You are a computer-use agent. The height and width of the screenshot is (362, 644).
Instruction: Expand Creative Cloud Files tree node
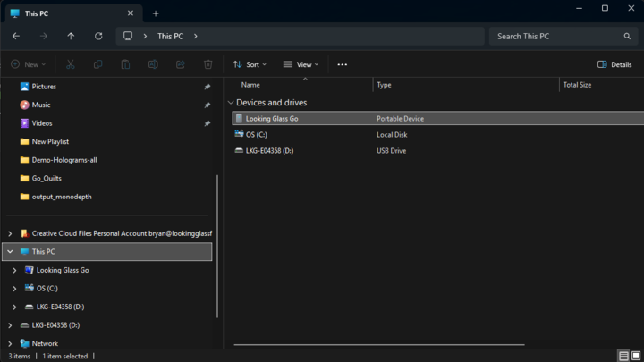(10, 233)
